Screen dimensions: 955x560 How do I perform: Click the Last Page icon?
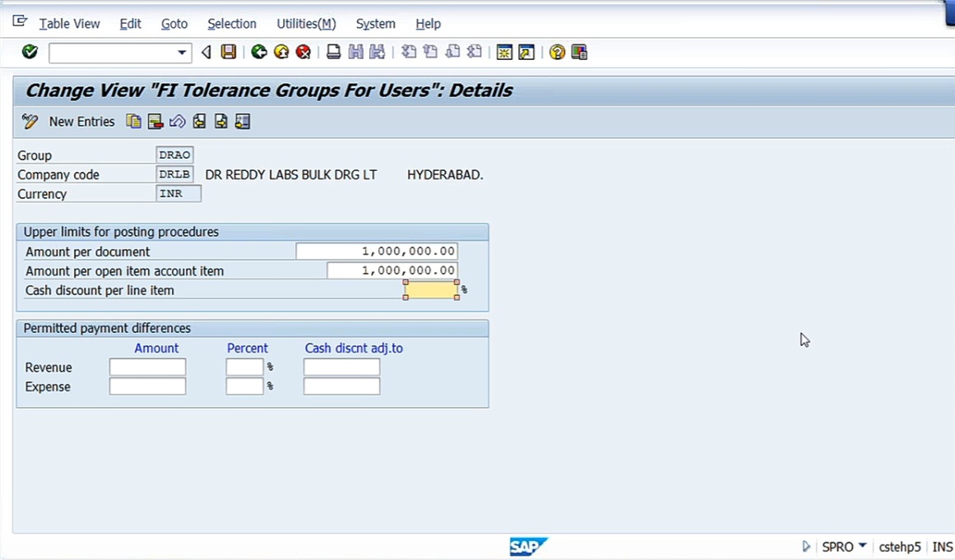475,53
